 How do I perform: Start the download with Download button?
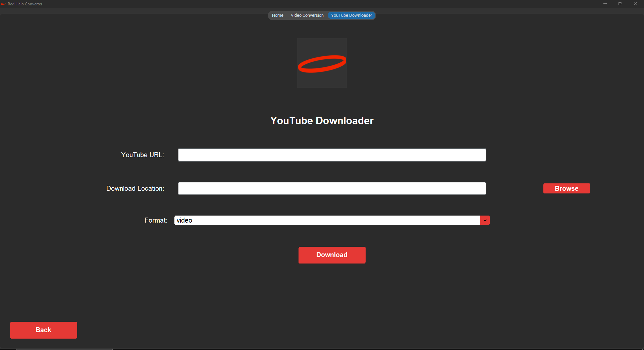[x=332, y=255]
